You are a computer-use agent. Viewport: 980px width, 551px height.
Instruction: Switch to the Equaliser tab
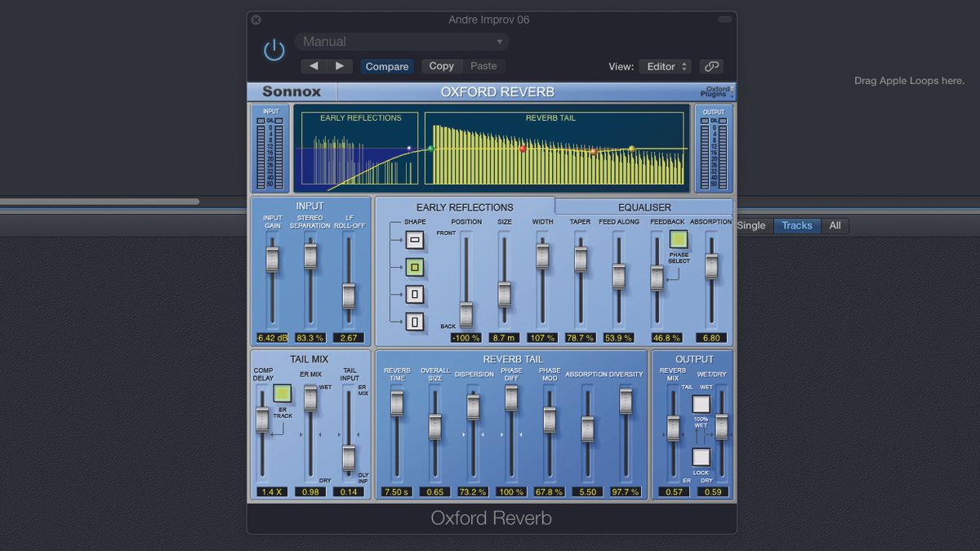click(x=644, y=207)
